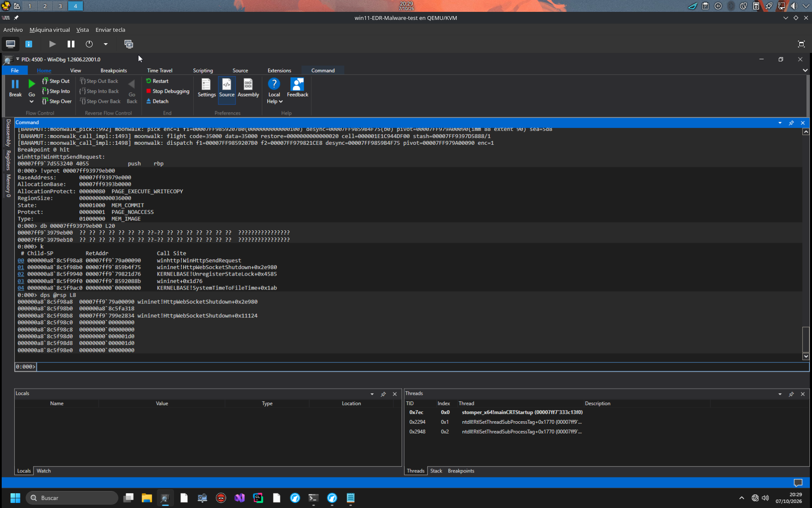Click frame 01 link in stack trace

[x=21, y=267]
